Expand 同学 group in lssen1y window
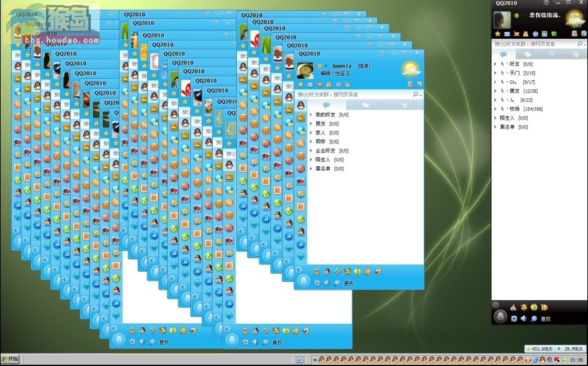 point(311,142)
